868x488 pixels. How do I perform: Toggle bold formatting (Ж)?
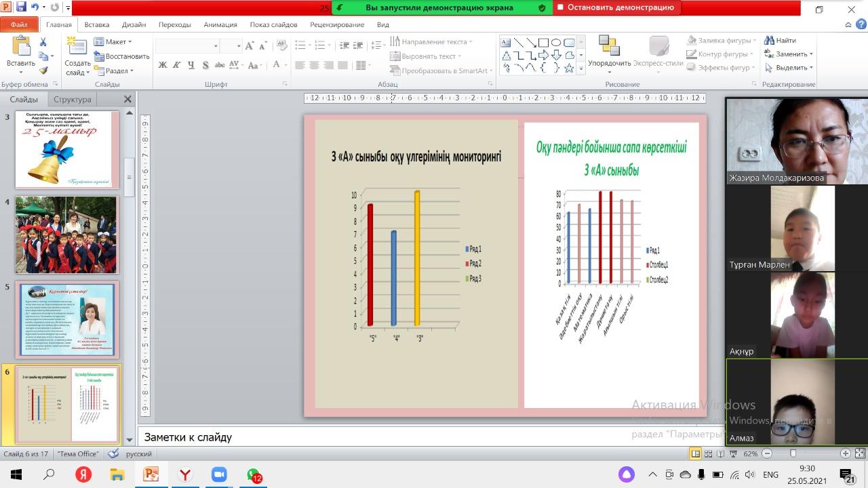[163, 66]
